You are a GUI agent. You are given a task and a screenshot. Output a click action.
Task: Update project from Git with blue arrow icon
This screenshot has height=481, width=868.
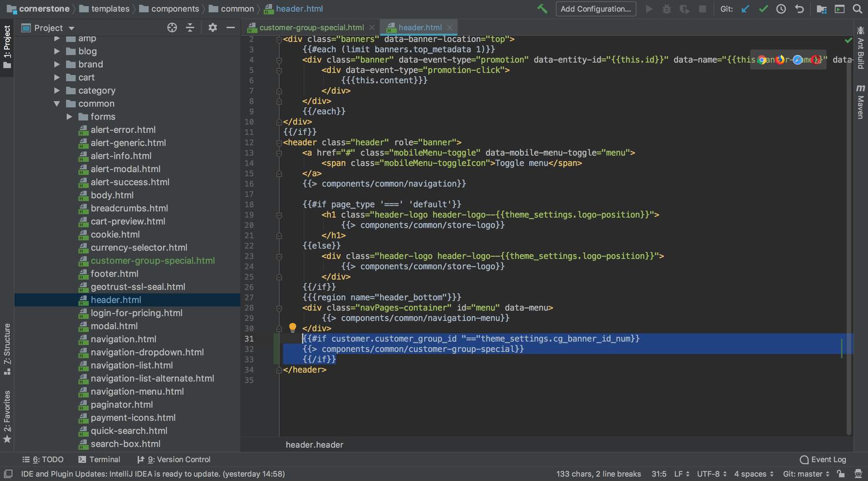point(745,9)
